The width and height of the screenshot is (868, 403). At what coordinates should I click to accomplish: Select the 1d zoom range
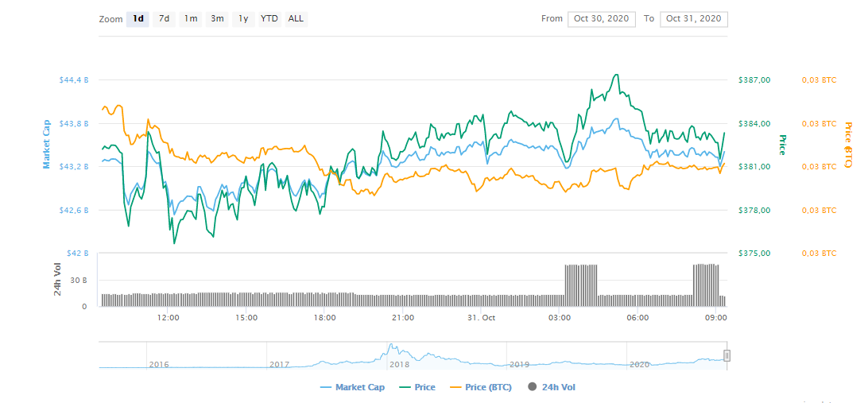click(x=138, y=18)
